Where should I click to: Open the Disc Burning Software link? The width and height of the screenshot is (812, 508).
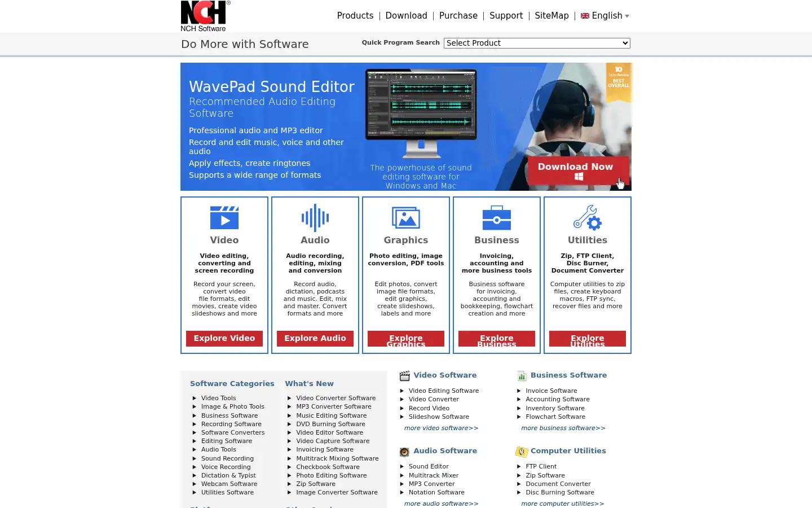tap(560, 493)
